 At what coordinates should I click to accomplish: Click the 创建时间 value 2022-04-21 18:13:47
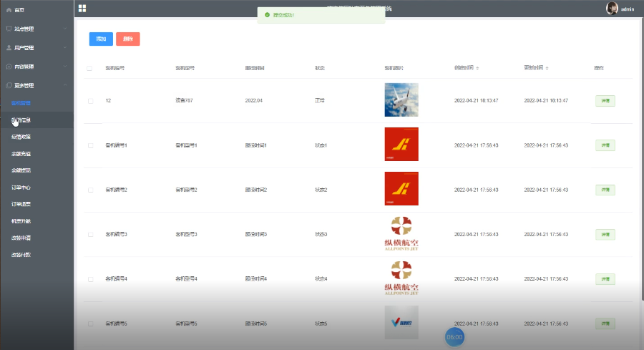(x=476, y=101)
